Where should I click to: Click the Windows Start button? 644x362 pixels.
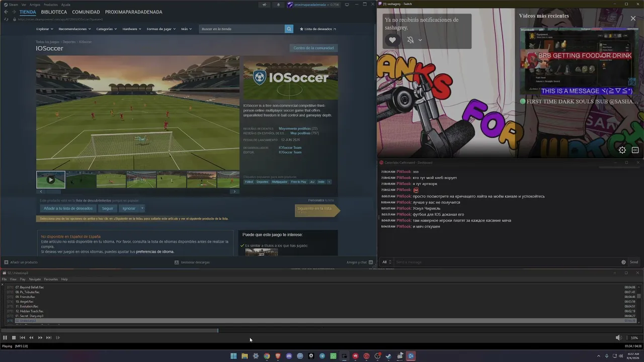click(233, 356)
